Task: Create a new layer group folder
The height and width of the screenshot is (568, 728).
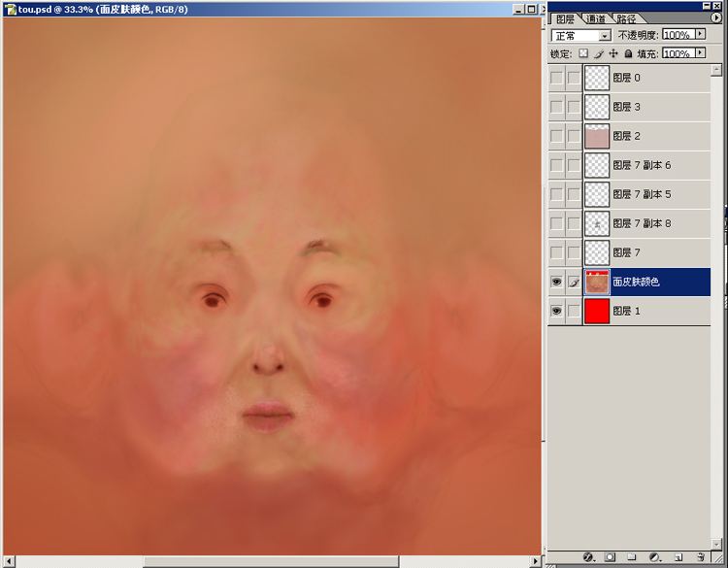Action: tap(632, 557)
